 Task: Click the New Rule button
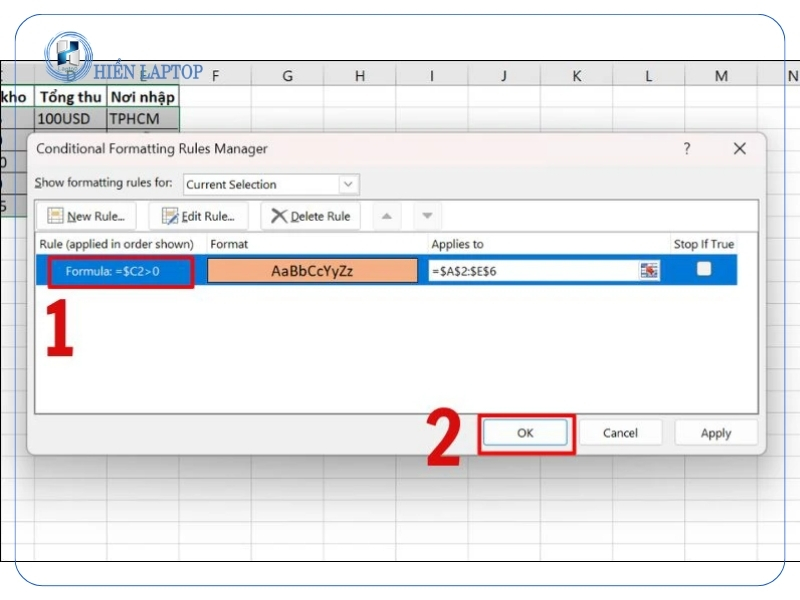[x=86, y=216]
